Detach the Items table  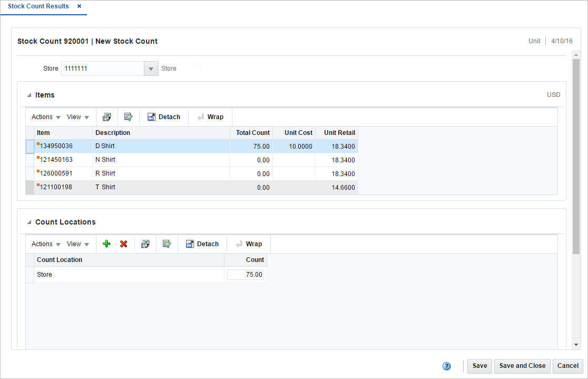click(x=163, y=116)
